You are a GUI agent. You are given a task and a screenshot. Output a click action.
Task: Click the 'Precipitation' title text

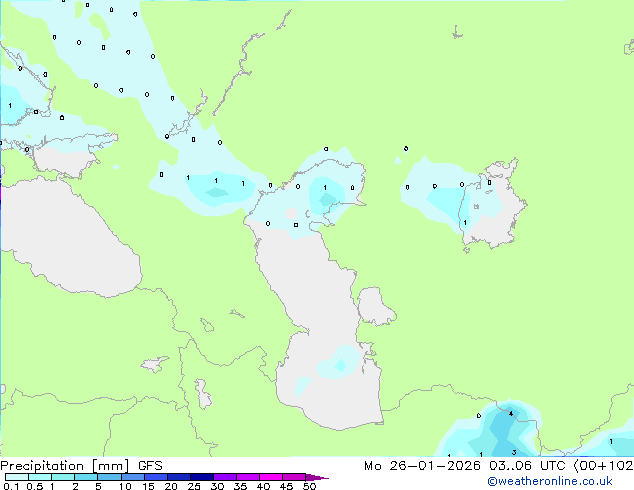[42, 466]
